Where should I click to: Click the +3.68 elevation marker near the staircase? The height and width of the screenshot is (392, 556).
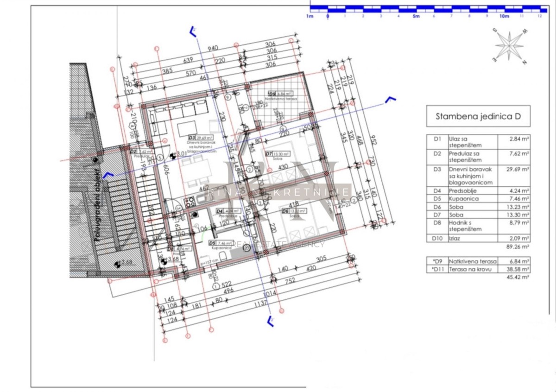click(x=164, y=259)
